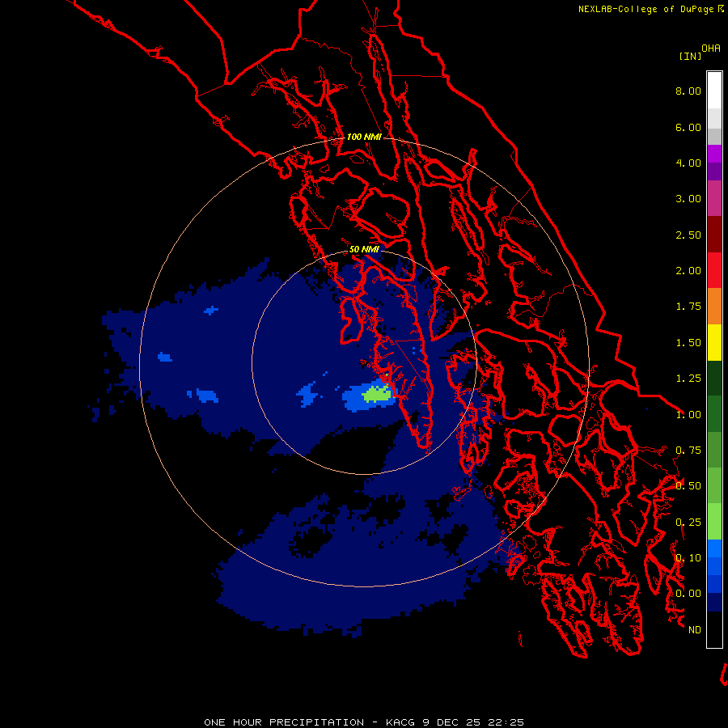Click the 8.00 legend value
728x728 pixels.
[688, 91]
